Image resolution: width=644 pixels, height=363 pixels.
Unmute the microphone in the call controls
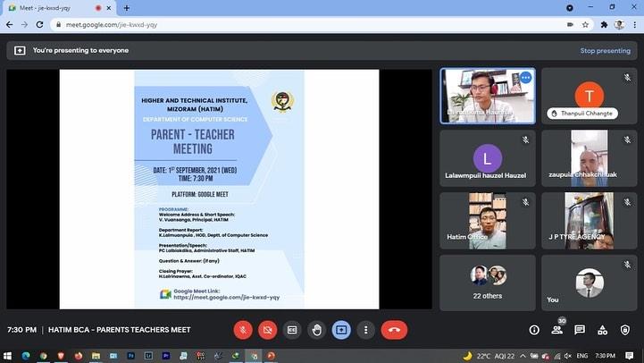point(243,330)
